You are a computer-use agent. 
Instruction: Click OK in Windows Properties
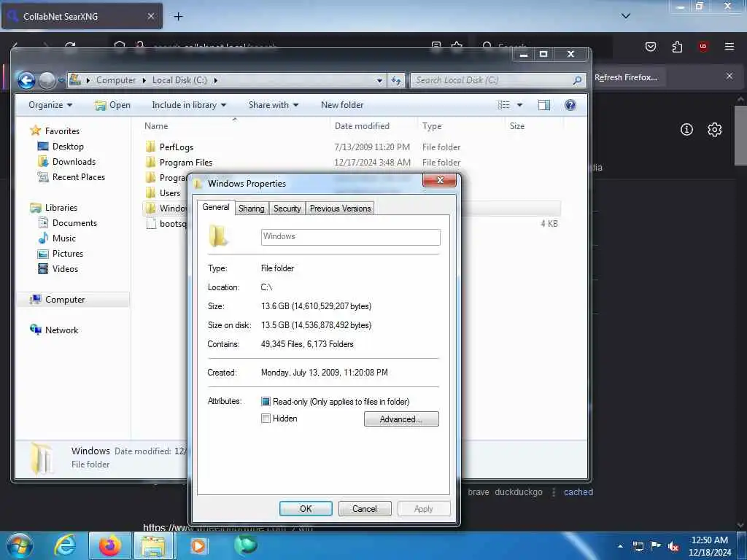pos(306,508)
